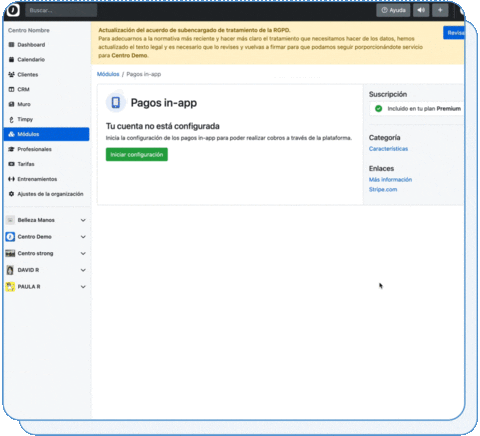
Task: Expand the Centro strong chevron
Action: [83, 253]
